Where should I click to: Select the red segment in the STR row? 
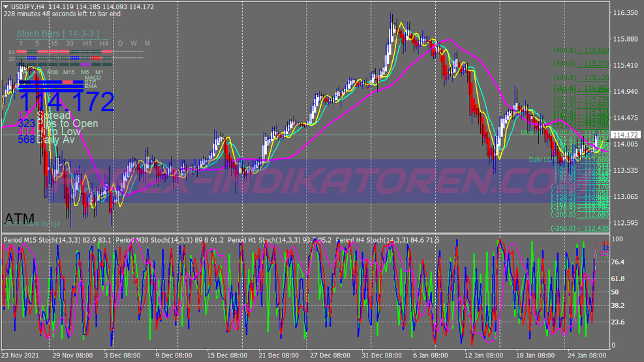click(68, 82)
